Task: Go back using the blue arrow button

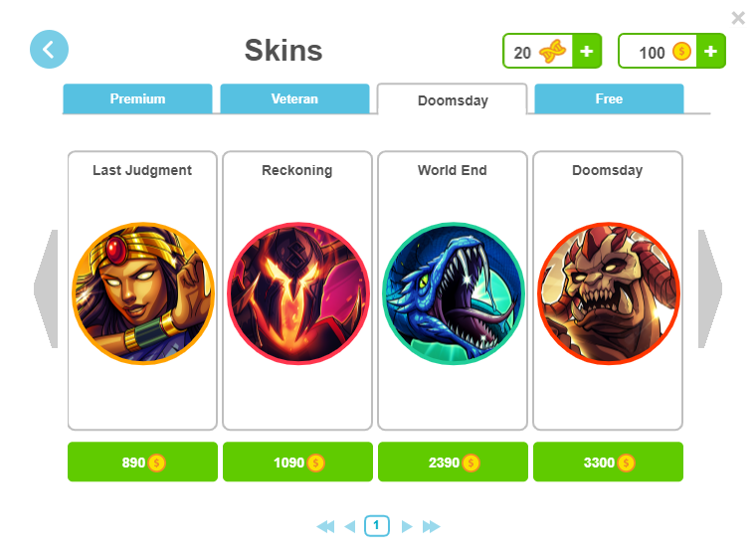Action: pos(49,49)
